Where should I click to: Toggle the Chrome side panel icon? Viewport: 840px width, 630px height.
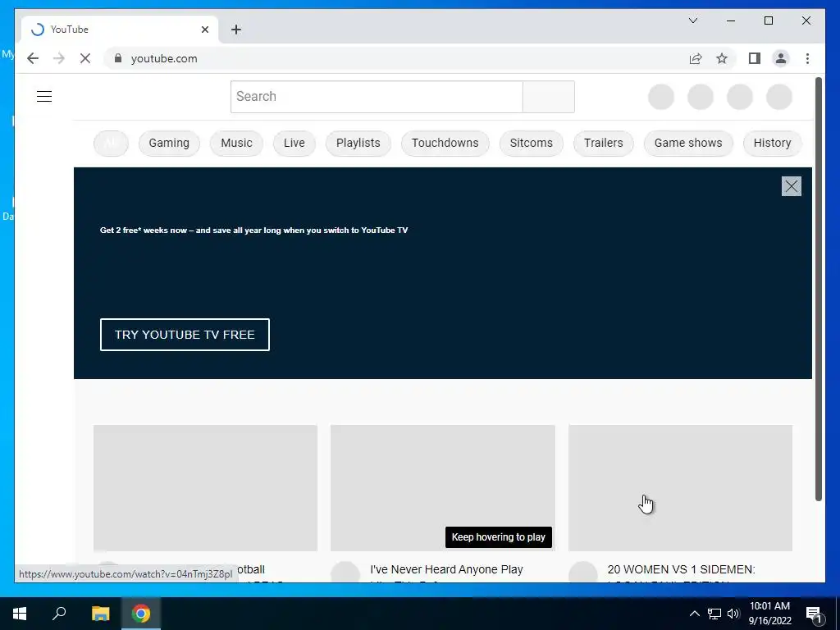[755, 58]
